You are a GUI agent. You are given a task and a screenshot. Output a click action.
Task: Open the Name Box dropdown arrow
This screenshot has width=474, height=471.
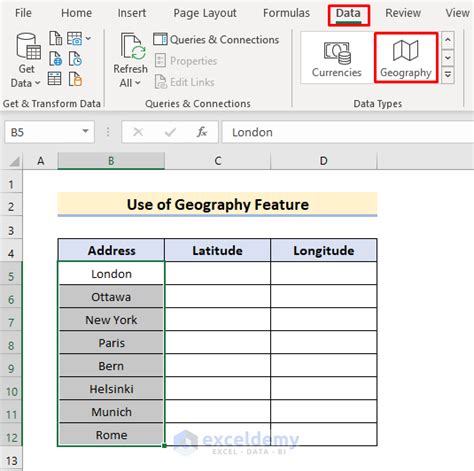(85, 132)
